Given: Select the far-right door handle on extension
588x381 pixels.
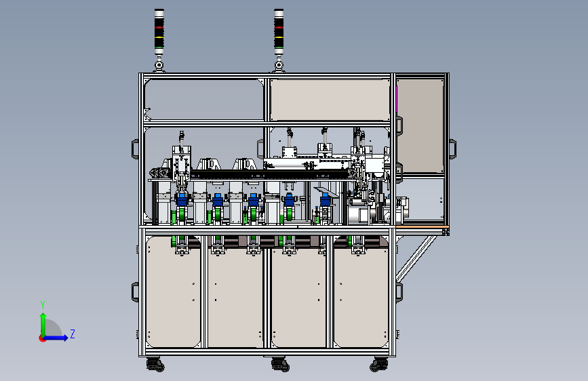Looking at the screenshot, I should tap(453, 149).
